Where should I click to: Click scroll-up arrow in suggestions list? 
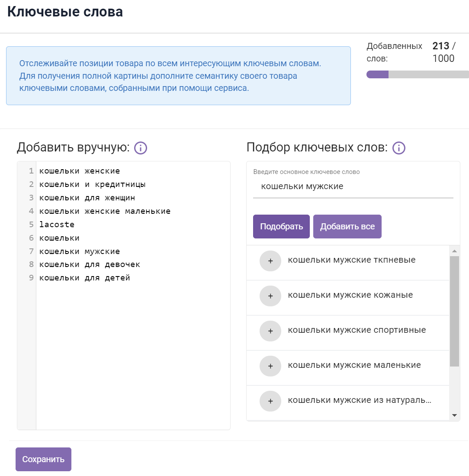pos(454,251)
